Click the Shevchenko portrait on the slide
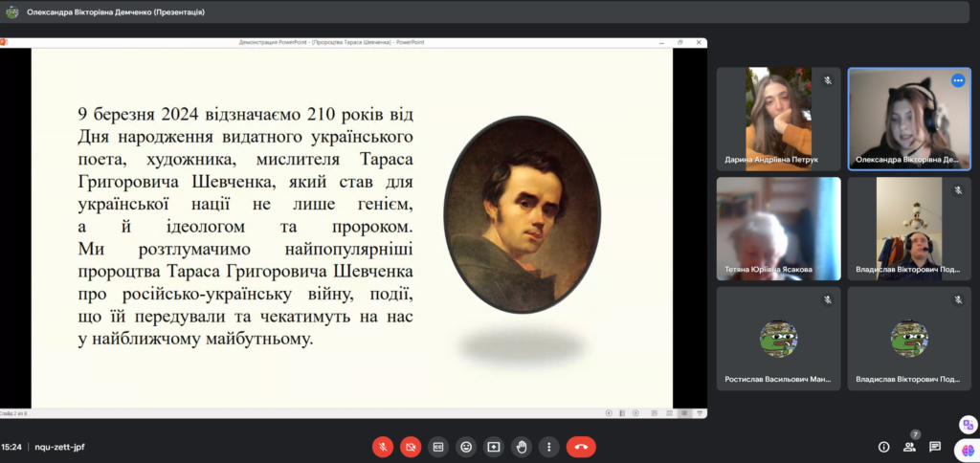 [522, 216]
